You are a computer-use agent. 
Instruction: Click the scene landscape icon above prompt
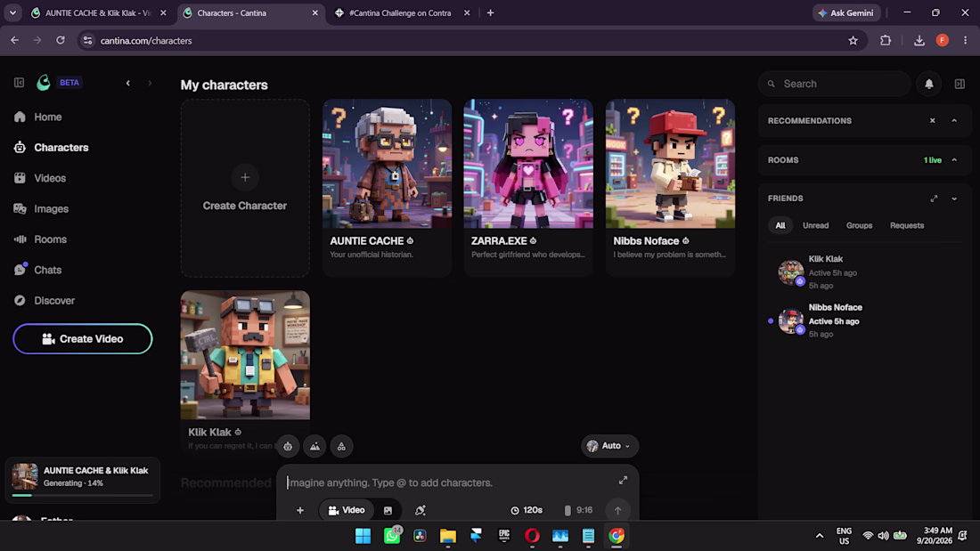click(x=314, y=446)
